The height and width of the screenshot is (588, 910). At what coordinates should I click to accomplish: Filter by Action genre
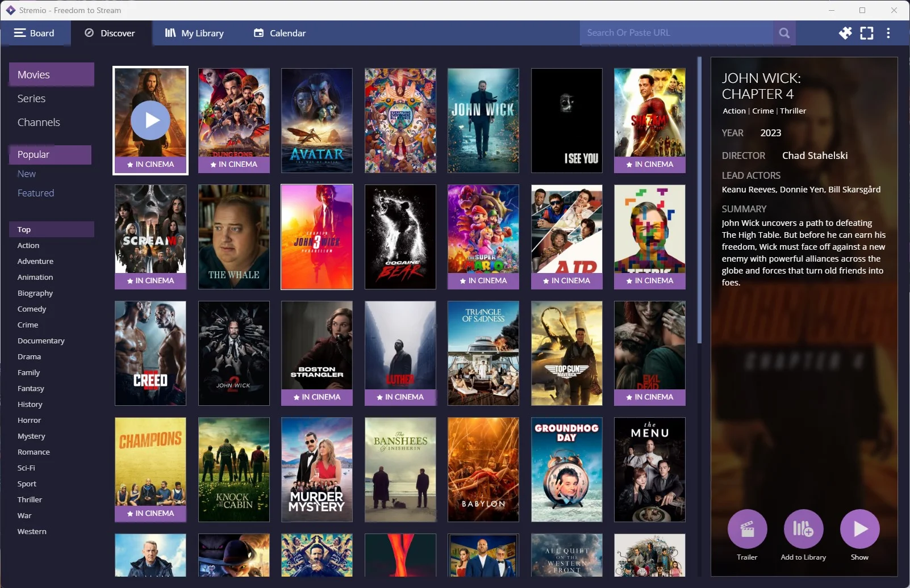pyautogui.click(x=28, y=245)
